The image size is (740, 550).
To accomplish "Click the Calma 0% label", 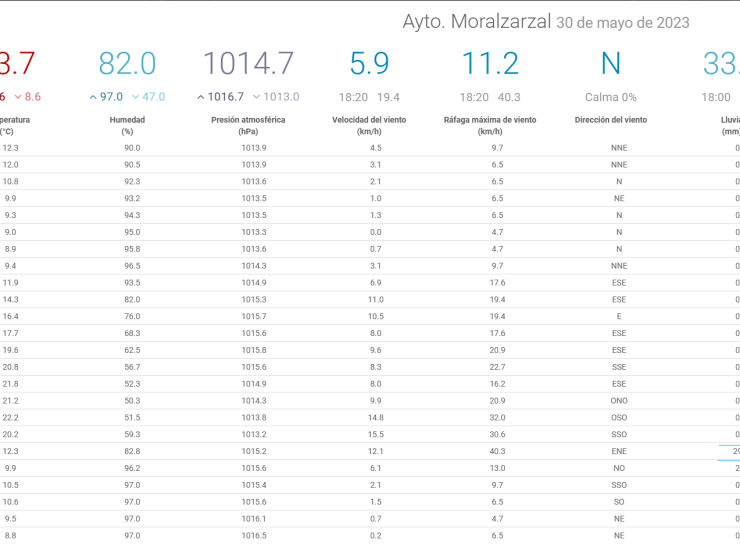I will click(611, 97).
